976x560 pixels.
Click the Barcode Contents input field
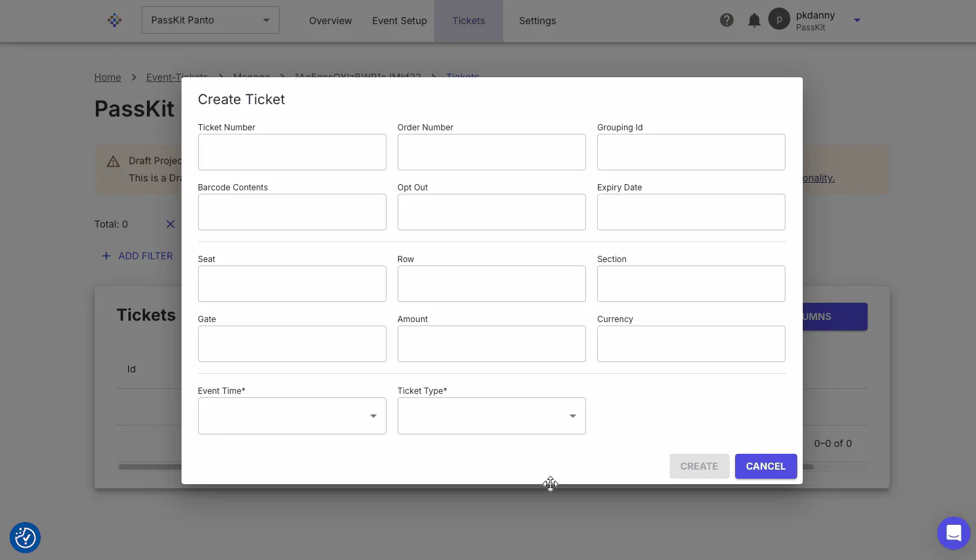coord(292,212)
